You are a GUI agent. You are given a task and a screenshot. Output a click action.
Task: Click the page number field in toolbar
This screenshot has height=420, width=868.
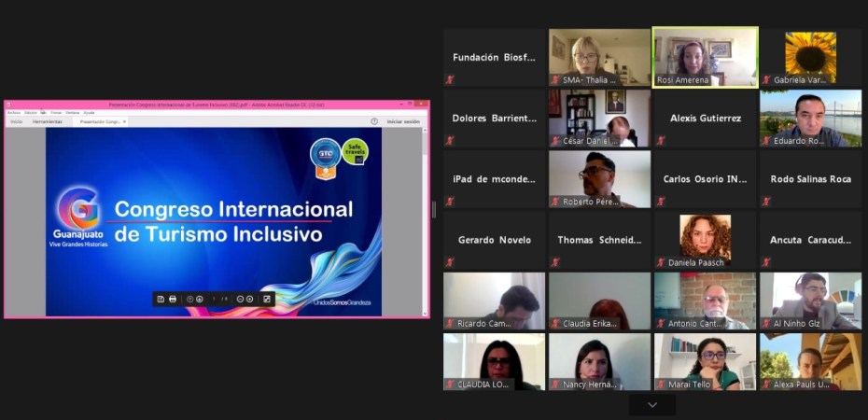[x=214, y=299]
